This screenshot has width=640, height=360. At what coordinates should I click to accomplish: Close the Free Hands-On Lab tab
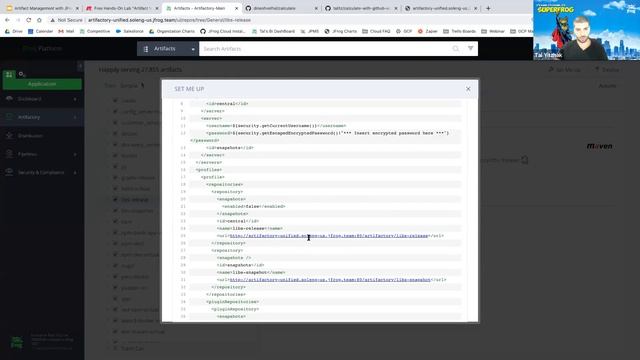(x=157, y=8)
